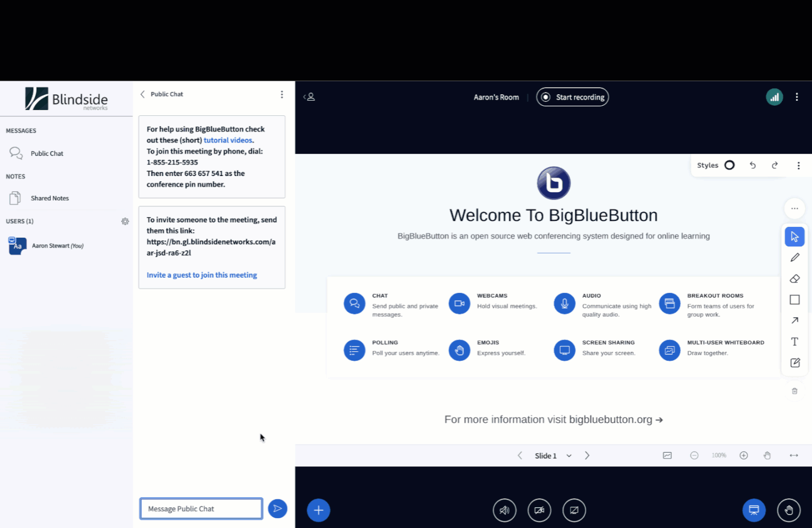Go to the next slide
Screen dimensions: 812x528
coord(587,455)
